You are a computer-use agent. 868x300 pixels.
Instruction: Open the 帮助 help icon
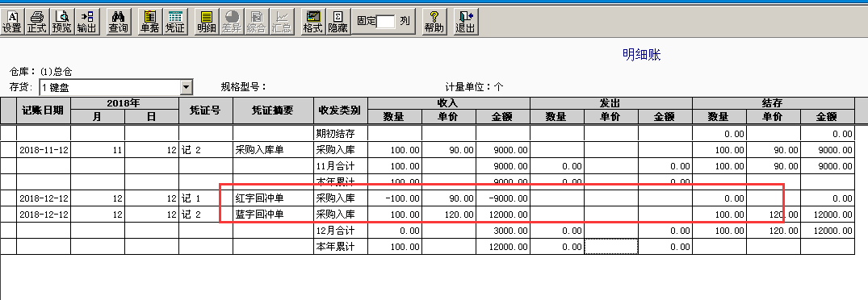click(x=434, y=22)
